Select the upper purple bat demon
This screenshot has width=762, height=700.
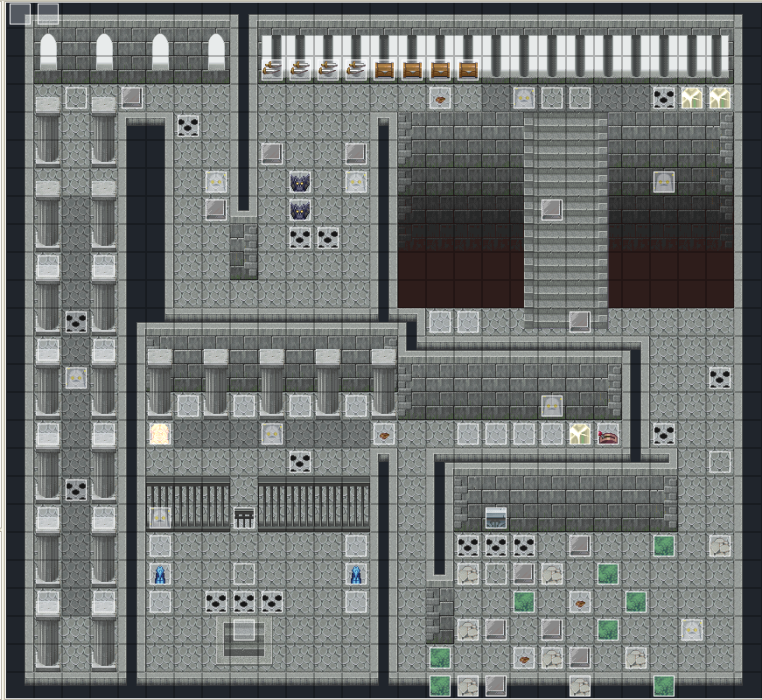coord(300,182)
